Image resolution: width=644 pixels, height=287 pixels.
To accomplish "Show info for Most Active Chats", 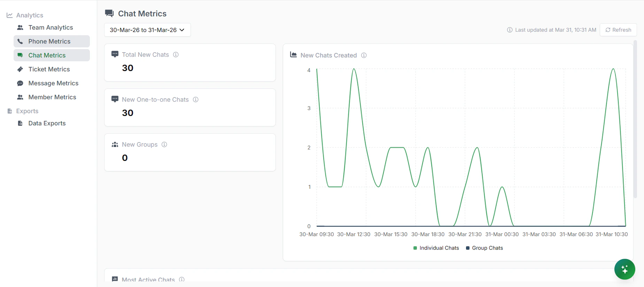I will tap(182, 279).
